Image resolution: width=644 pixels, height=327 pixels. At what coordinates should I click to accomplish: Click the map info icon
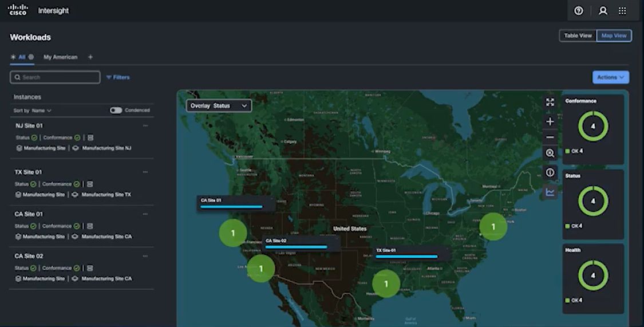pos(550,172)
